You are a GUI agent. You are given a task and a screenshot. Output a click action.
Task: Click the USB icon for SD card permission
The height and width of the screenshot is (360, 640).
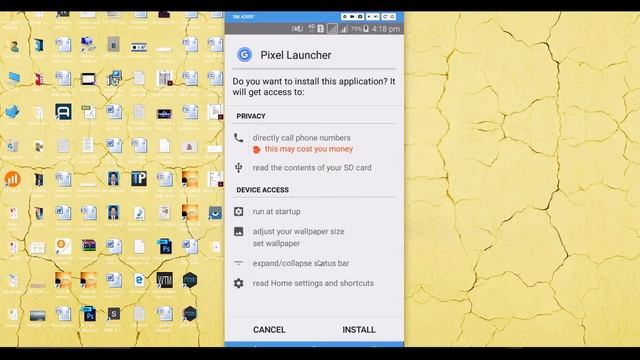tap(238, 167)
